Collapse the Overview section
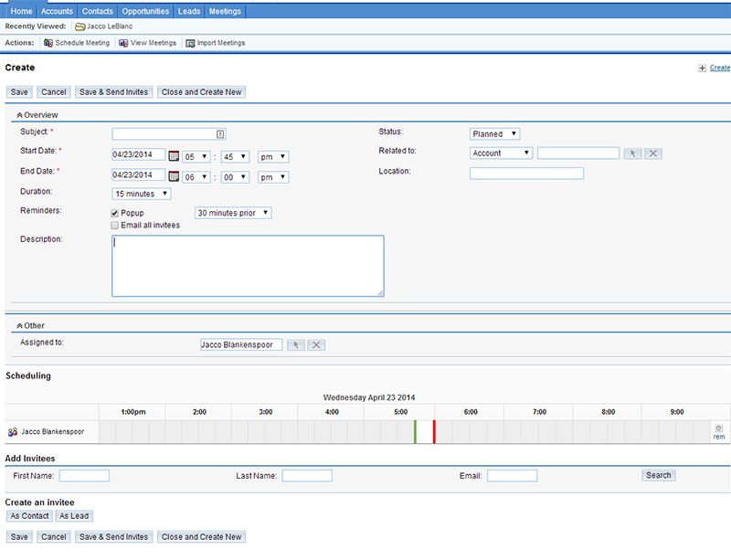The height and width of the screenshot is (560, 731). pos(20,115)
